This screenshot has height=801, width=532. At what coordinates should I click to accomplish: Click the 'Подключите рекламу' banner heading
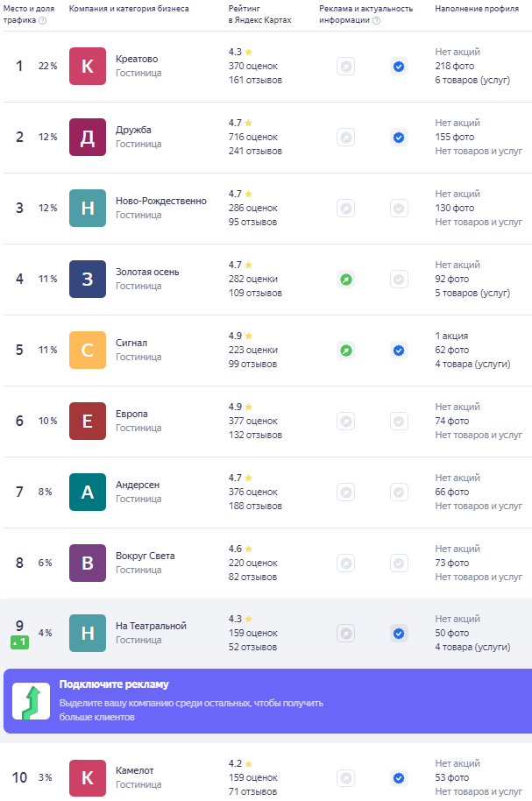114,684
